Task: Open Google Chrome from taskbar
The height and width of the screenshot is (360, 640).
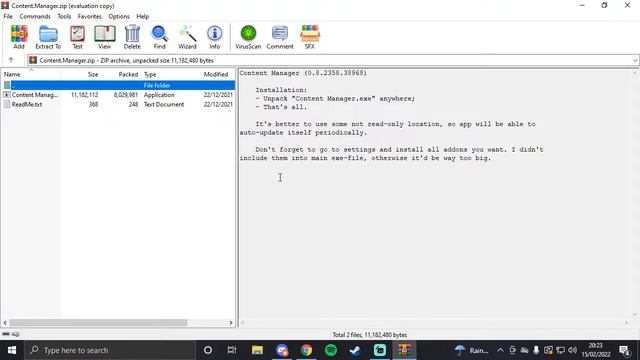Action: tap(306, 350)
